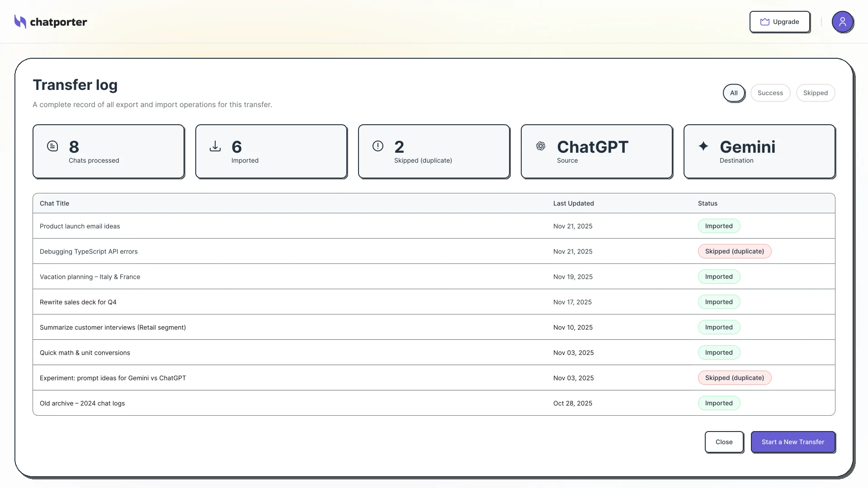Select the Rewrite sales deck for Q4 row
This screenshot has height=488, width=868.
point(78,302)
